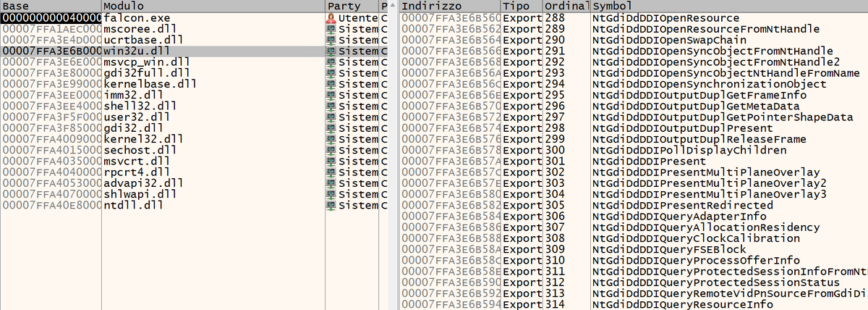Select symbol NtGdiDdDDIOutputDuplGetMetaData
This screenshot has width=868, height=310.
696,106
